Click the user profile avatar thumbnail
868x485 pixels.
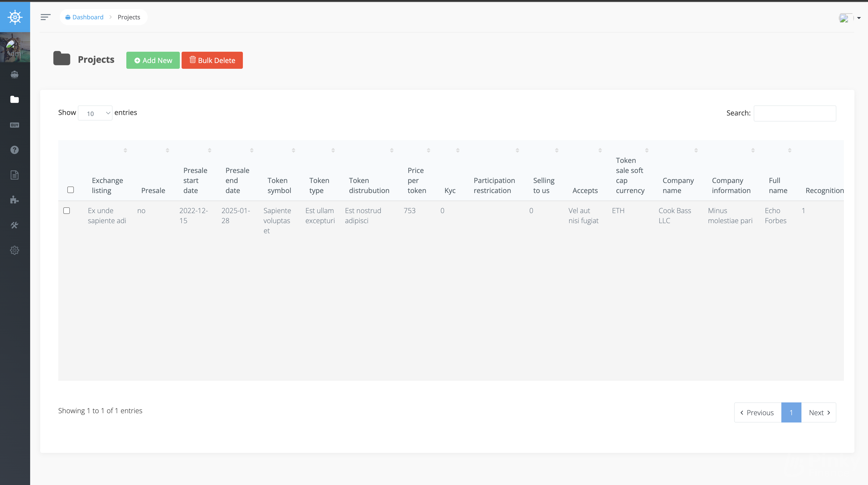tap(846, 17)
